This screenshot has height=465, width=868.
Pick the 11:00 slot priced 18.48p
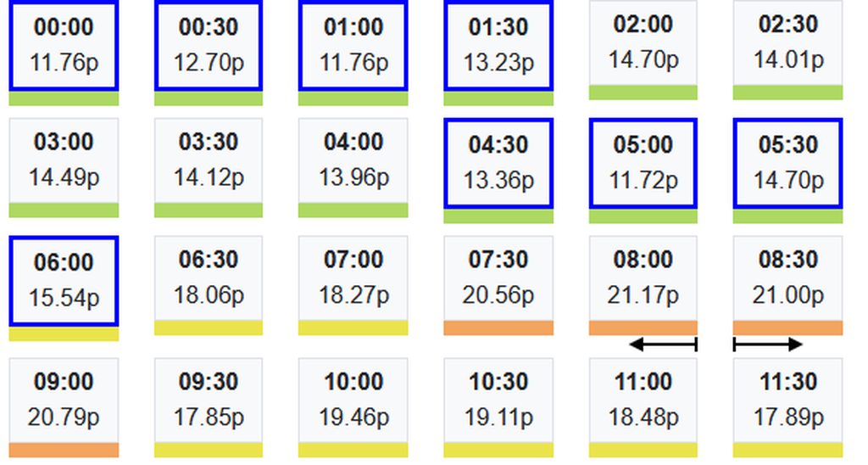(643, 401)
